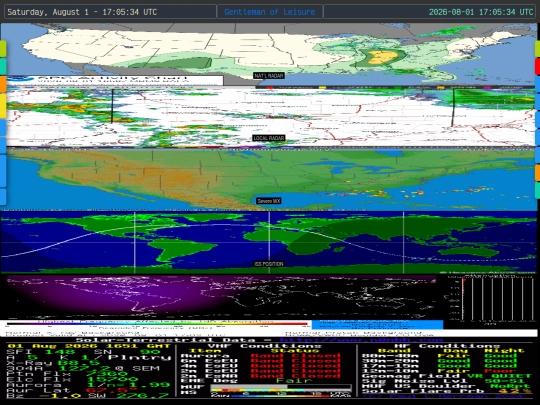Viewport: 540px width, 405px height.
Task: Click the orange tab beside Severe WX map
Action: [537, 173]
